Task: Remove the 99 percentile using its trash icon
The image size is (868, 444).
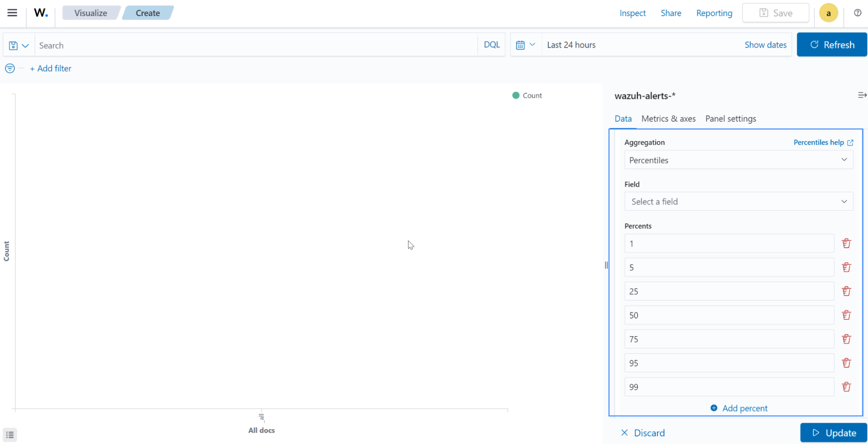Action: click(x=846, y=386)
